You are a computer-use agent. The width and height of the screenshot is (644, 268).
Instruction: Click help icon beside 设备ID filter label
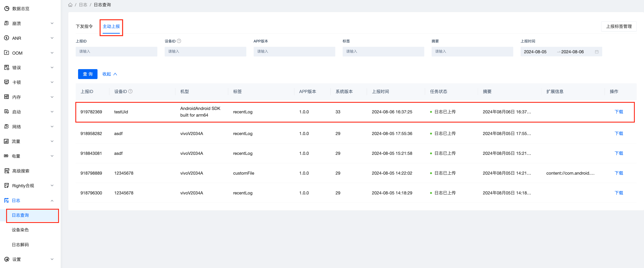pyautogui.click(x=179, y=41)
